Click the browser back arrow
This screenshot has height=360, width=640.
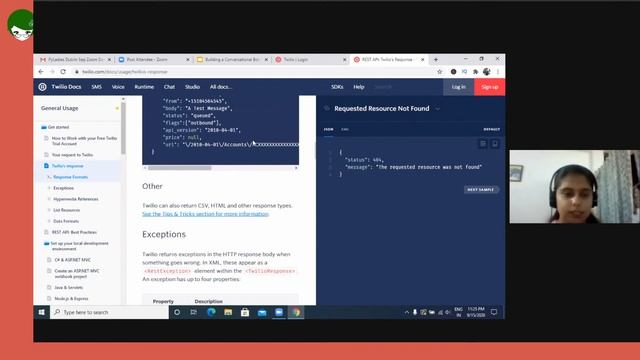click(x=41, y=71)
